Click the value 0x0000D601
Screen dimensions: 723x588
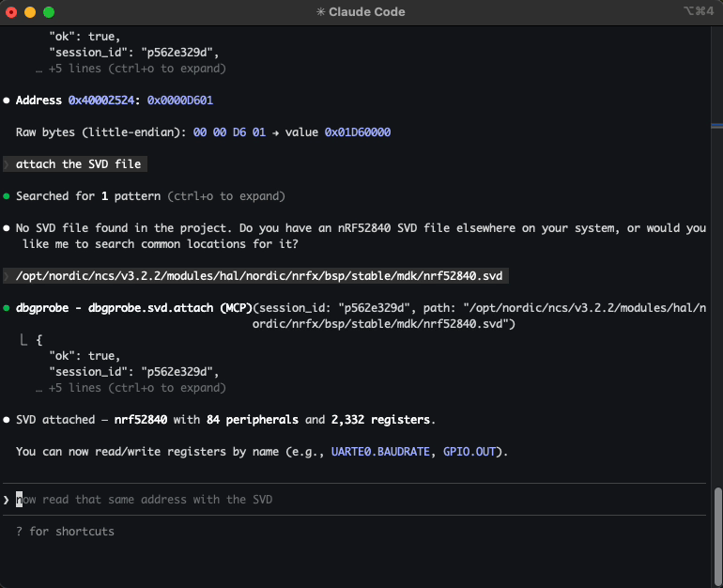pyautogui.click(x=180, y=101)
